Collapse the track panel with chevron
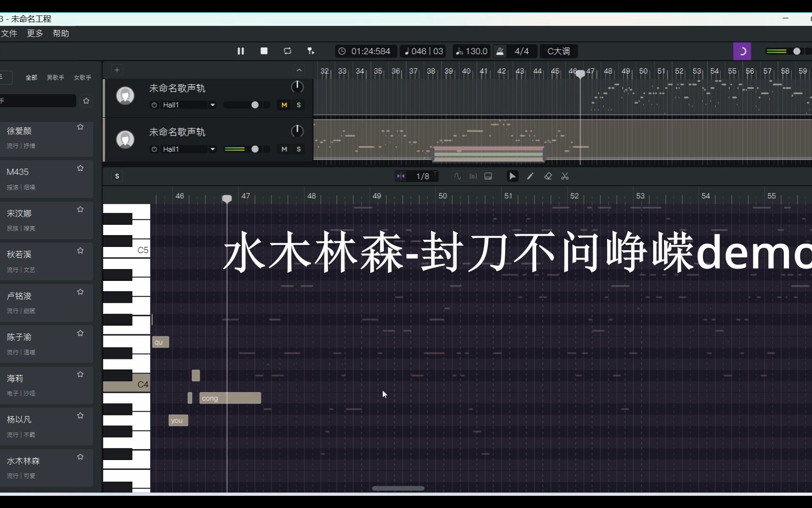The width and height of the screenshot is (812, 508). [x=299, y=70]
